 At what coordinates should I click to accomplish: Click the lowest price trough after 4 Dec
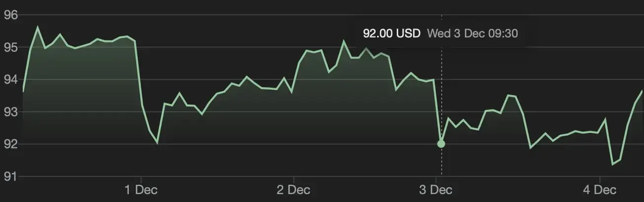612,164
